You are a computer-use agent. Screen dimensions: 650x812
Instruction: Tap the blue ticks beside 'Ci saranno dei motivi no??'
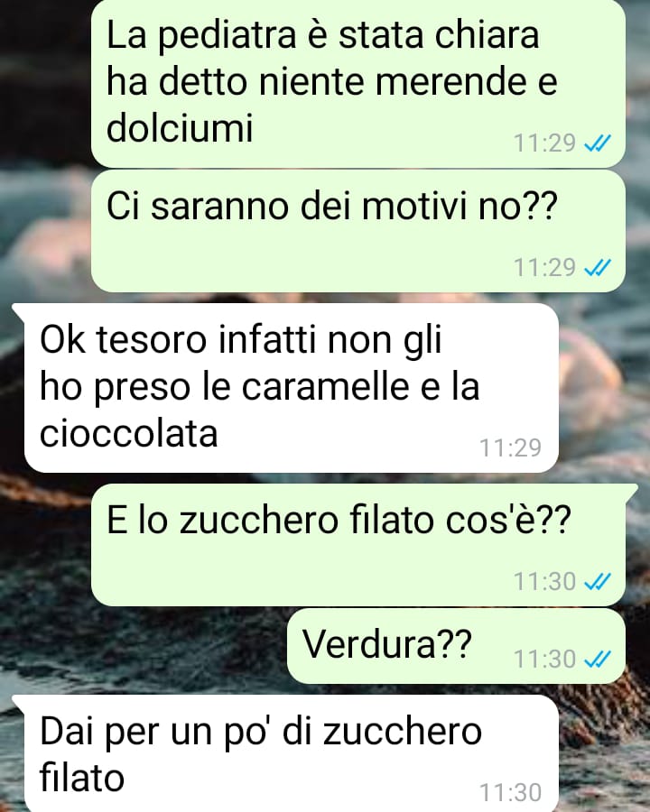pyautogui.click(x=597, y=267)
